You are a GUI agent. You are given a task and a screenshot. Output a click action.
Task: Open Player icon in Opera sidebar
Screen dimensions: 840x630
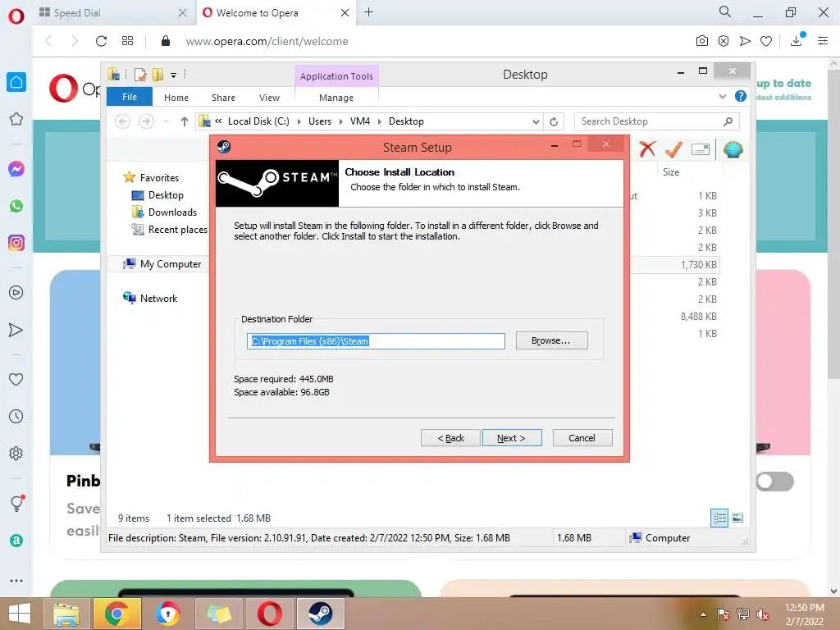[16, 293]
